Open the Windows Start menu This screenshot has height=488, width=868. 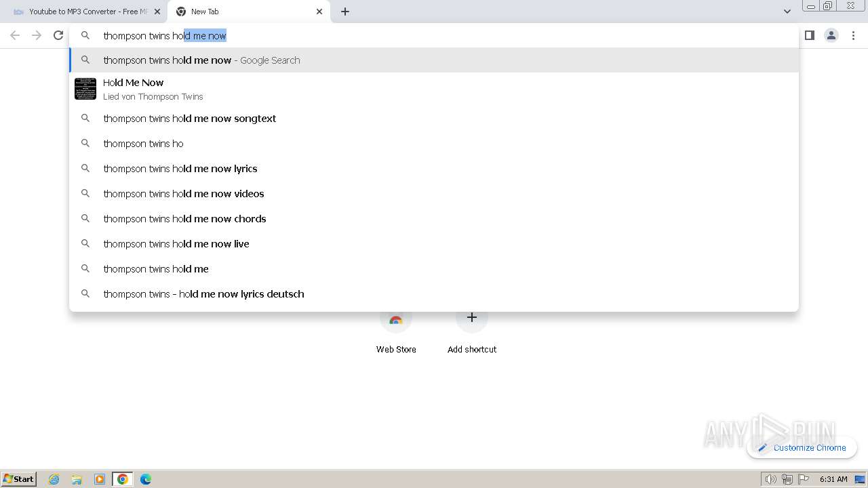(19, 479)
